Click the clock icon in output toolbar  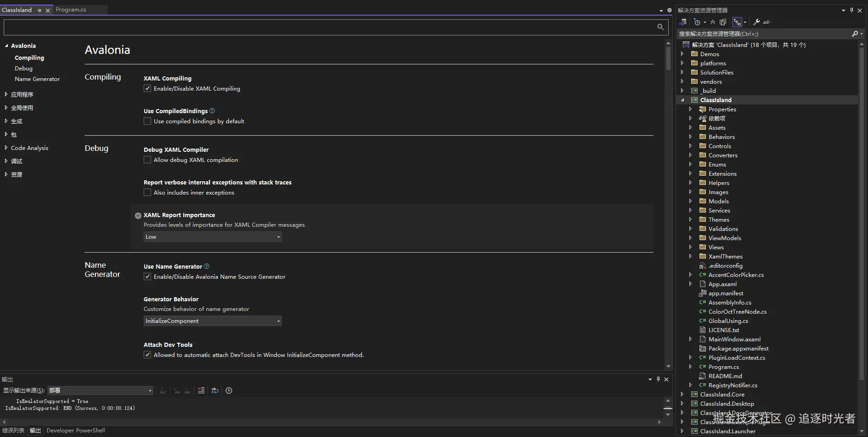(229, 391)
